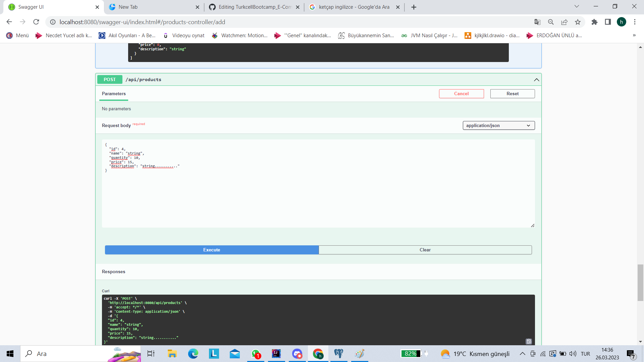Screen dimensions: 644x362
Task: Click the page vertical scrollbar thumb
Action: (640, 283)
